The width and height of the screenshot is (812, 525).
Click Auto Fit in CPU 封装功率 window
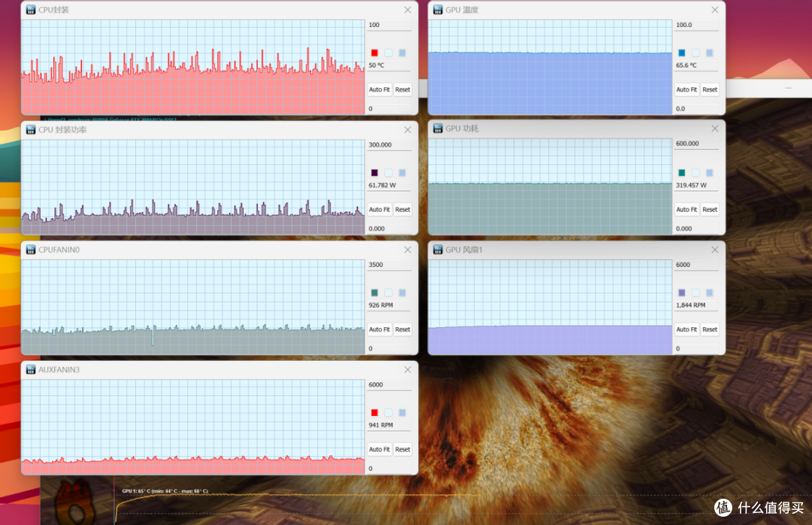(379, 209)
